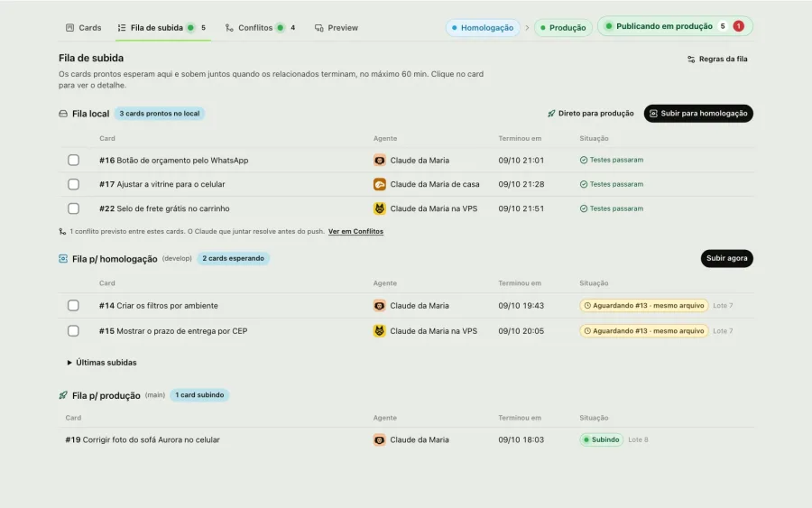Viewport: 812px width, 508px height.
Task: Click Aguardando #13 badge in card #15 row
Action: (643, 331)
